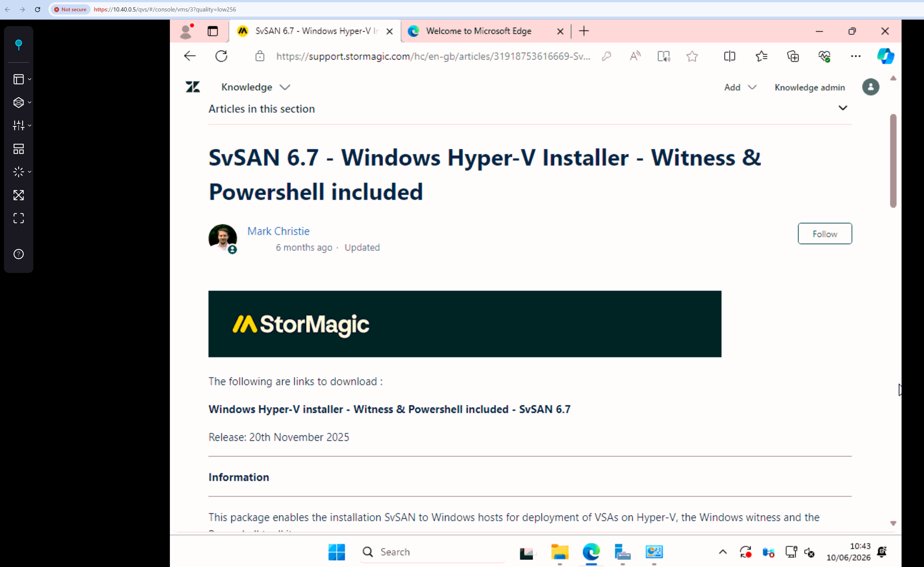
Task: Show hidden system tray icons chevron
Action: click(x=723, y=552)
